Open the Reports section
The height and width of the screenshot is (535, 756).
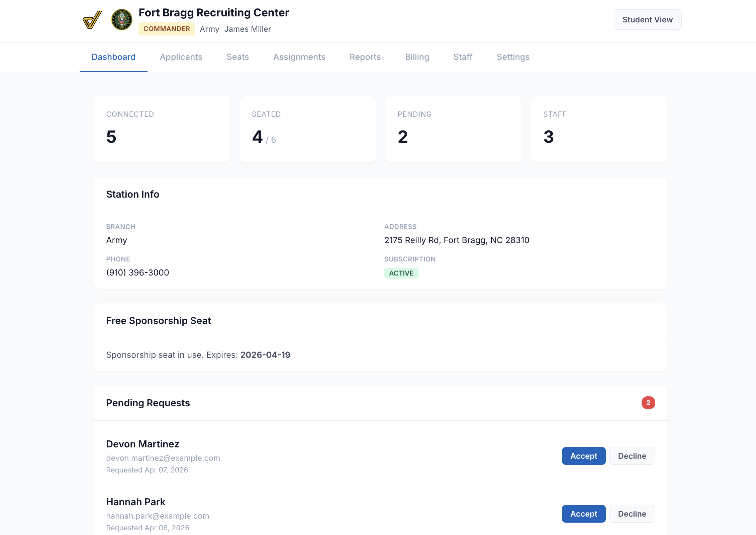coord(365,57)
